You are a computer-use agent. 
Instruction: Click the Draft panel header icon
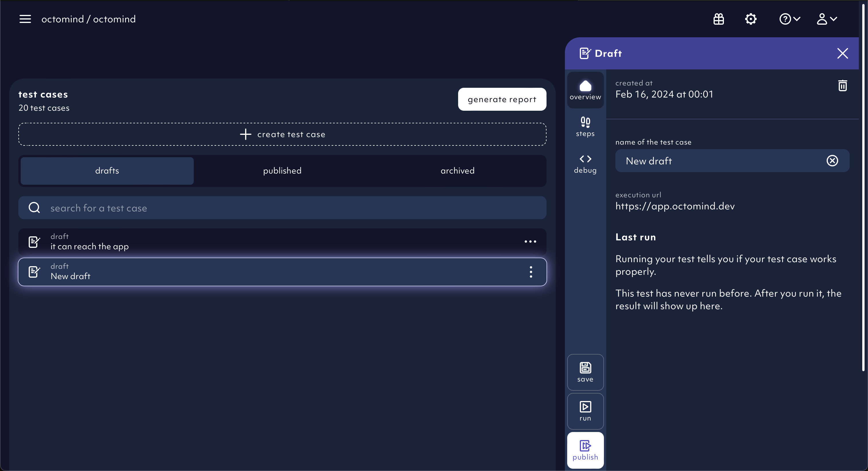coord(585,53)
